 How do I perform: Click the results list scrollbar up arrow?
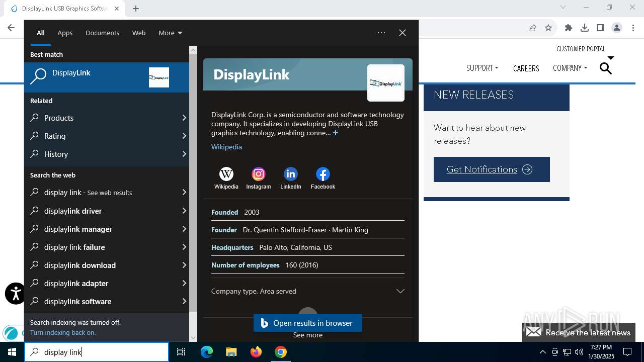[x=193, y=50]
